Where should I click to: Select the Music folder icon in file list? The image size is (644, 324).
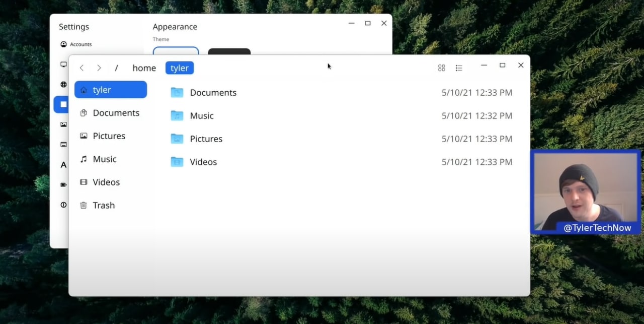click(177, 115)
